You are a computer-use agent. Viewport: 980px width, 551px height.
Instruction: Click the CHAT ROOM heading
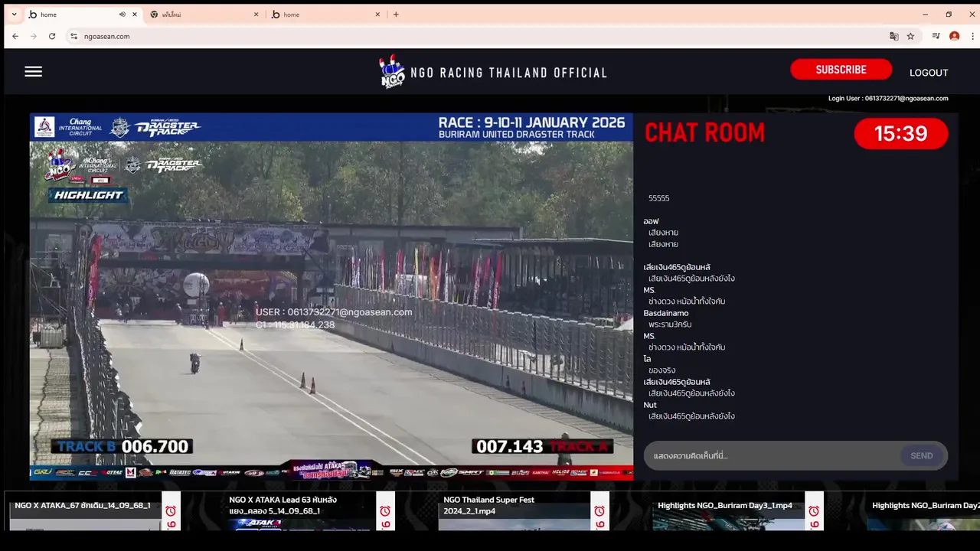704,133
